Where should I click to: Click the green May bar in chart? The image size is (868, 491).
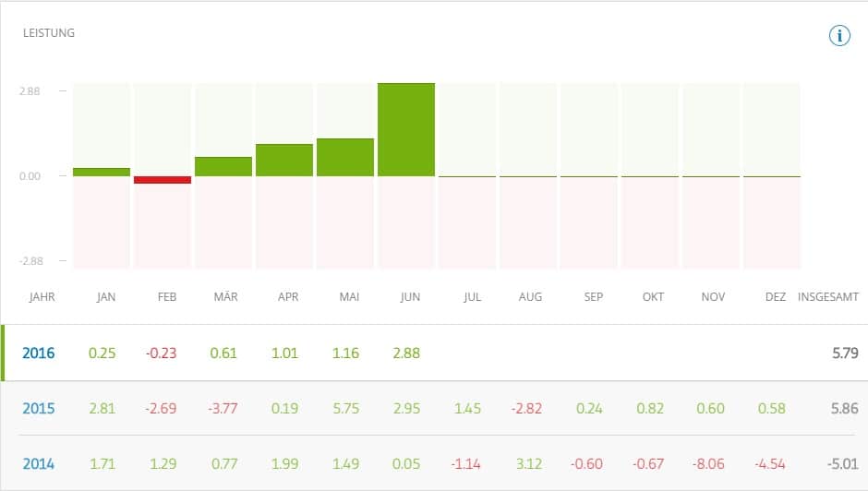(345, 157)
